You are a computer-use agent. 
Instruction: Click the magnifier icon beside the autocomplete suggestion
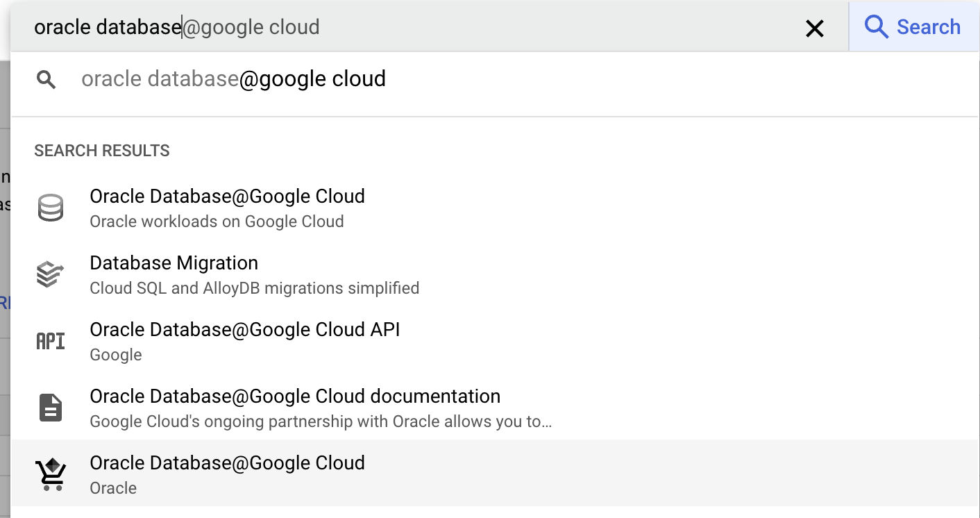pos(47,80)
